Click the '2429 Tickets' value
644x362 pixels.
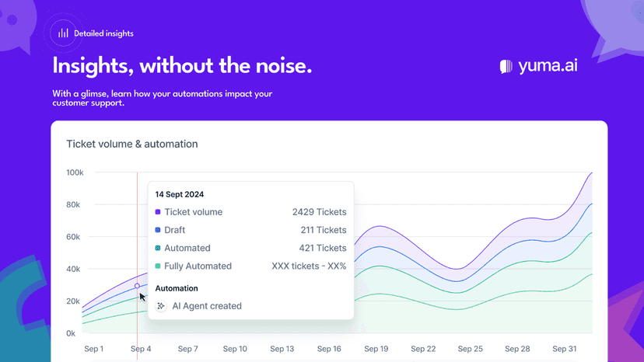319,212
